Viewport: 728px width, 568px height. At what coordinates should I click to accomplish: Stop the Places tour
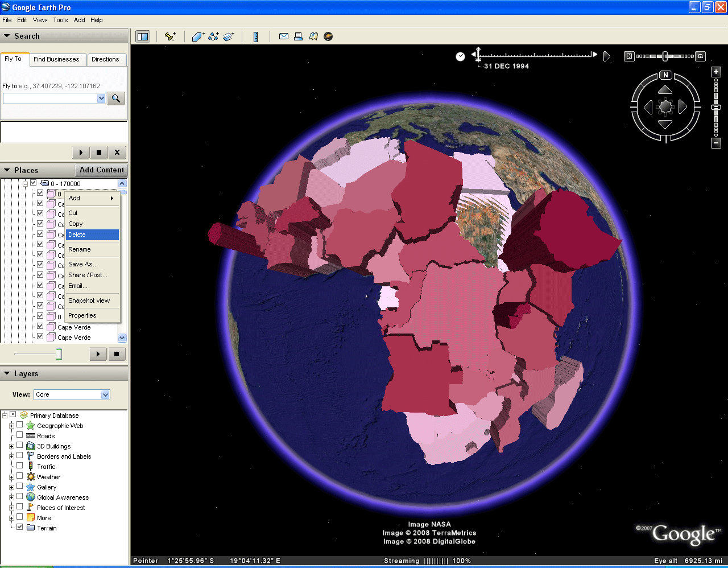(117, 354)
